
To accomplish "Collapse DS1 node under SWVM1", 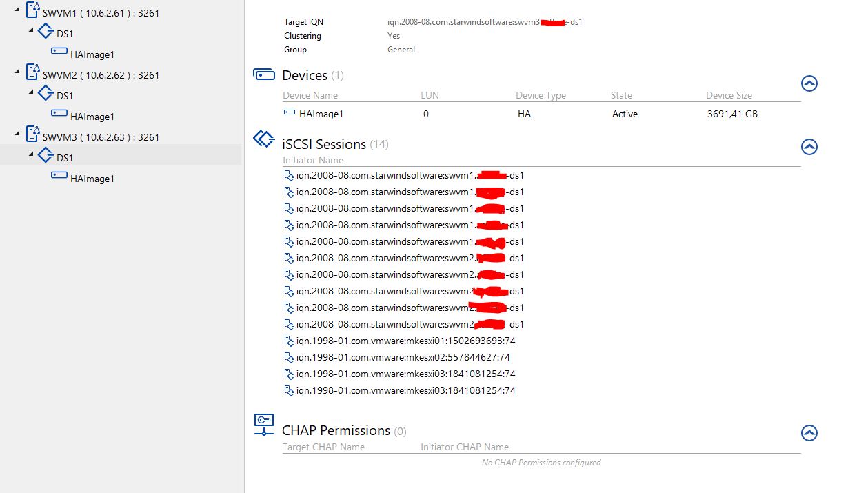I will click(x=32, y=30).
